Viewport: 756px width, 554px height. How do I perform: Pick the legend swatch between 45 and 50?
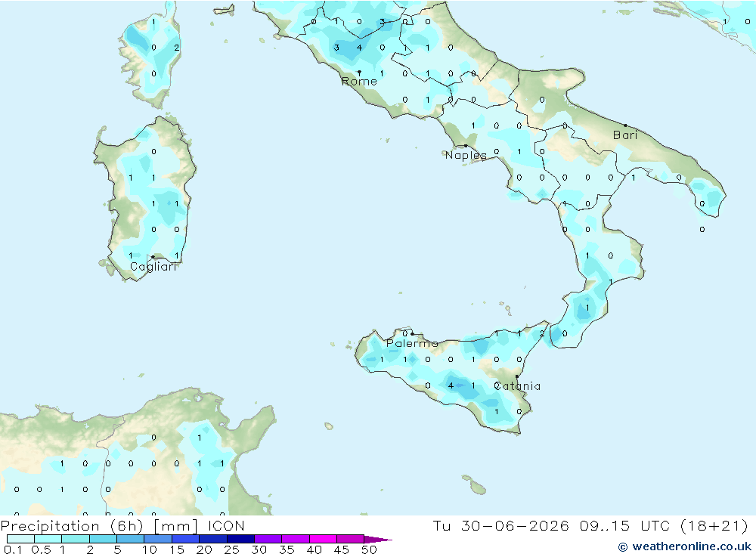point(351,539)
